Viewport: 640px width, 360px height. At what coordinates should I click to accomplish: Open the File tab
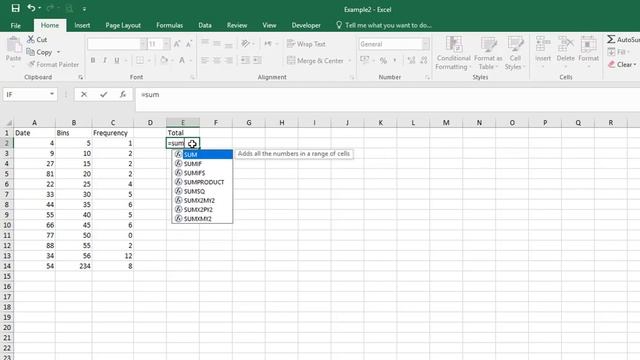(16, 25)
